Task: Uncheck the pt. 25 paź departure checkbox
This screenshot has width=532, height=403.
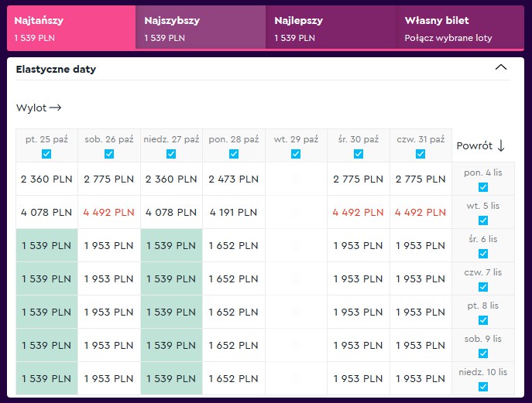Action: point(46,154)
